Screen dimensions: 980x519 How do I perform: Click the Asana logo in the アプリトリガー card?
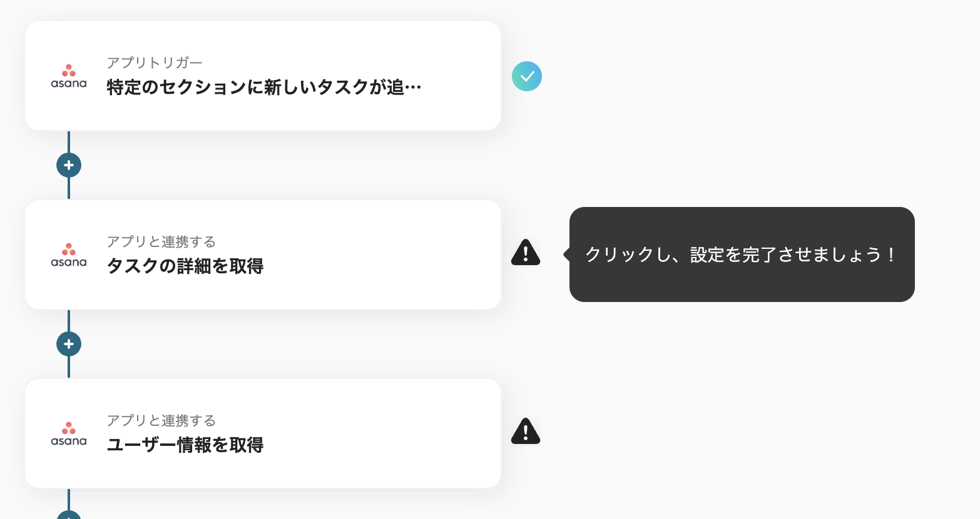(69, 76)
